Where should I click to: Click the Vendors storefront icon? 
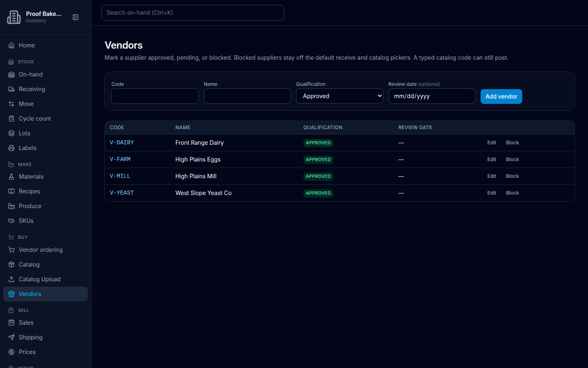click(x=11, y=294)
